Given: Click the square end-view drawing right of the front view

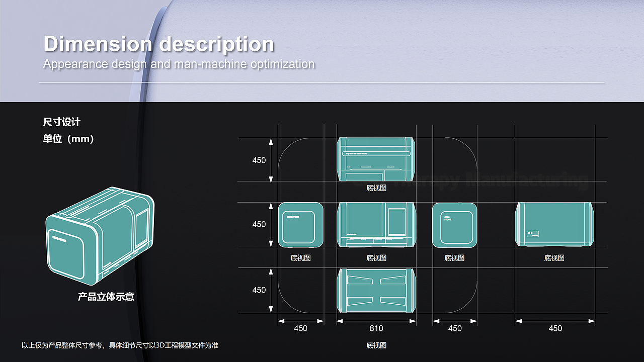Looking at the screenshot, I should pos(454,225).
